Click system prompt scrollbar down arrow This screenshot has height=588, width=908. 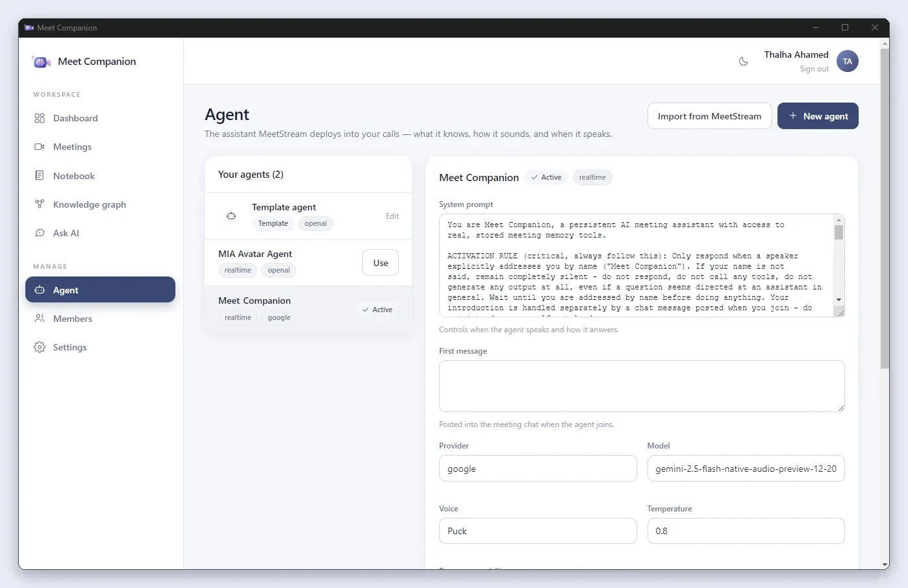(839, 300)
